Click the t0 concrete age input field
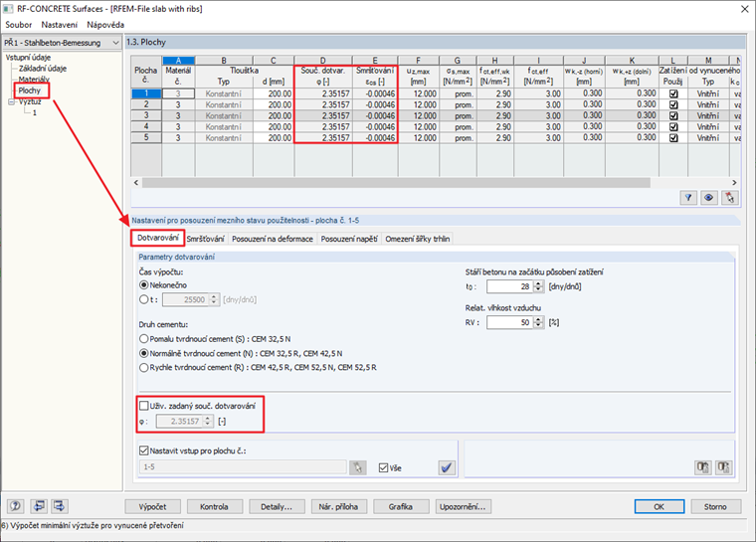 pyautogui.click(x=509, y=286)
